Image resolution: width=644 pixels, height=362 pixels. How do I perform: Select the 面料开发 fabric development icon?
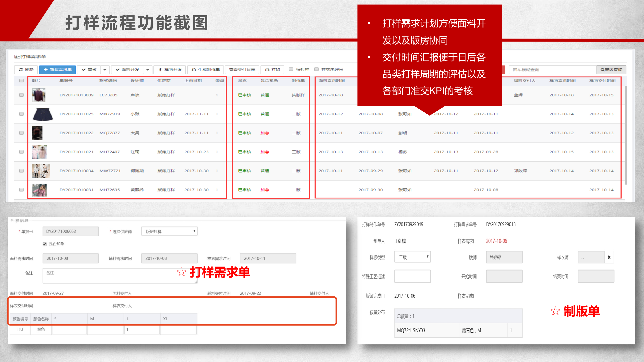[x=118, y=70]
